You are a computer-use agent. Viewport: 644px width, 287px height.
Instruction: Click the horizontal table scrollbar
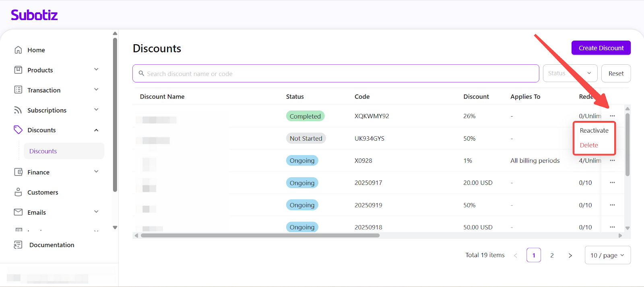pos(260,236)
